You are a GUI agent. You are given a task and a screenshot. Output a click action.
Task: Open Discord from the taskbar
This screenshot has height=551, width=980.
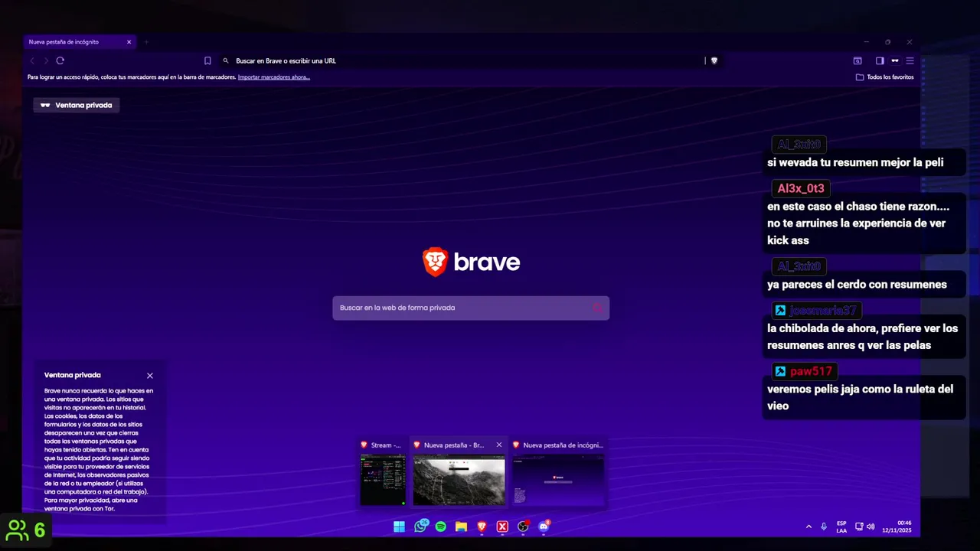(x=544, y=527)
